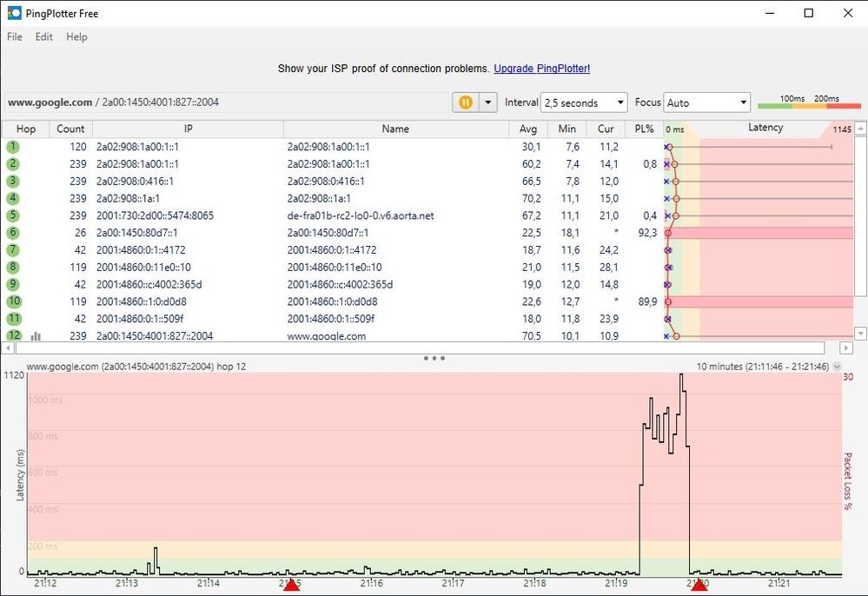868x596 pixels.
Task: Click the de-fra01b-rc2-lo0-0.v6.aorta.net name
Action: pyautogui.click(x=361, y=215)
